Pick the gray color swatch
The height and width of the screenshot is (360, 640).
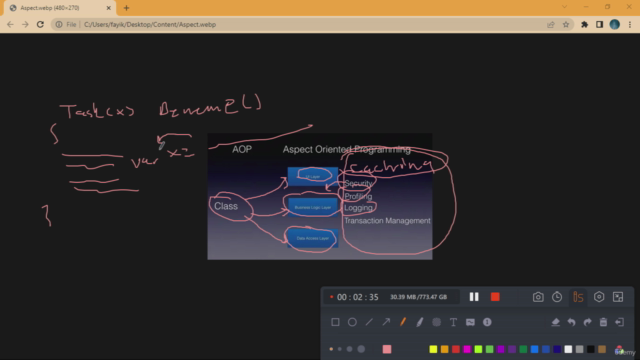pos(580,349)
